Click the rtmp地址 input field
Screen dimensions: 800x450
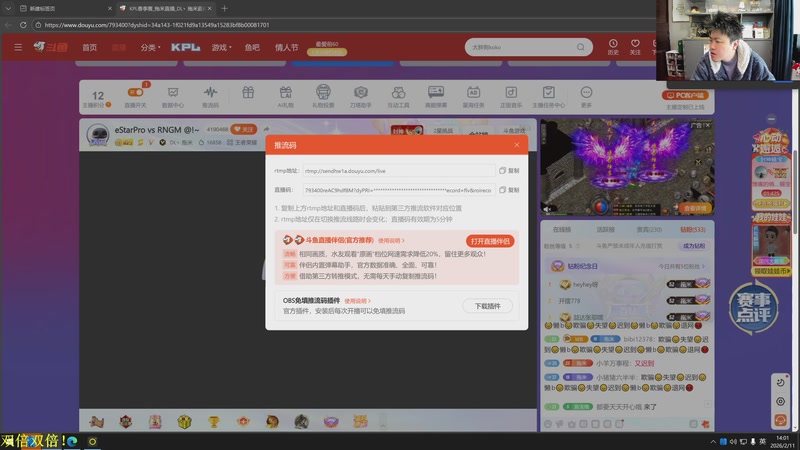[x=398, y=170]
